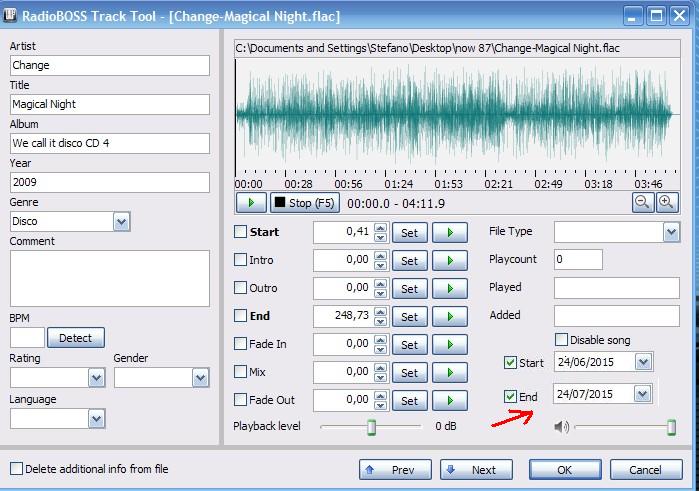Enable the Fade Out checkbox
The width and height of the screenshot is (699, 491).
pos(240,400)
